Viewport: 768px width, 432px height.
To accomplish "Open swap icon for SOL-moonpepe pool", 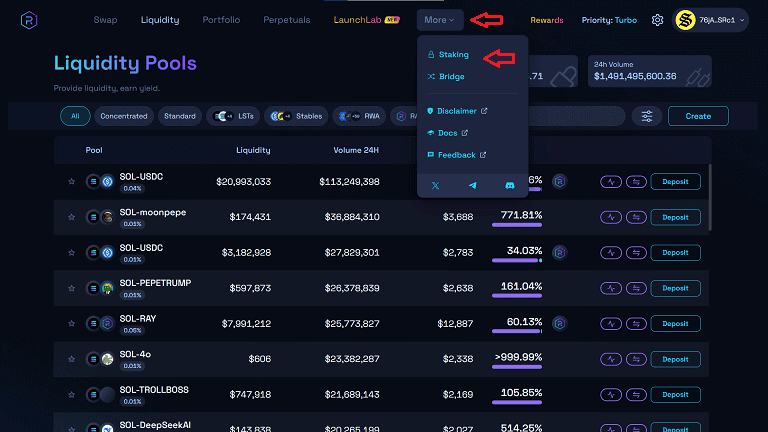I will tap(636, 217).
